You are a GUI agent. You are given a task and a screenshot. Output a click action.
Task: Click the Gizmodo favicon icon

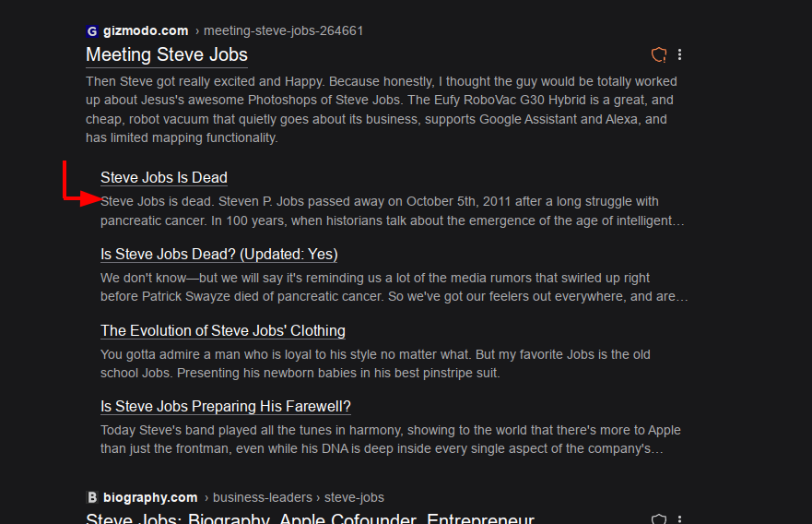point(91,30)
